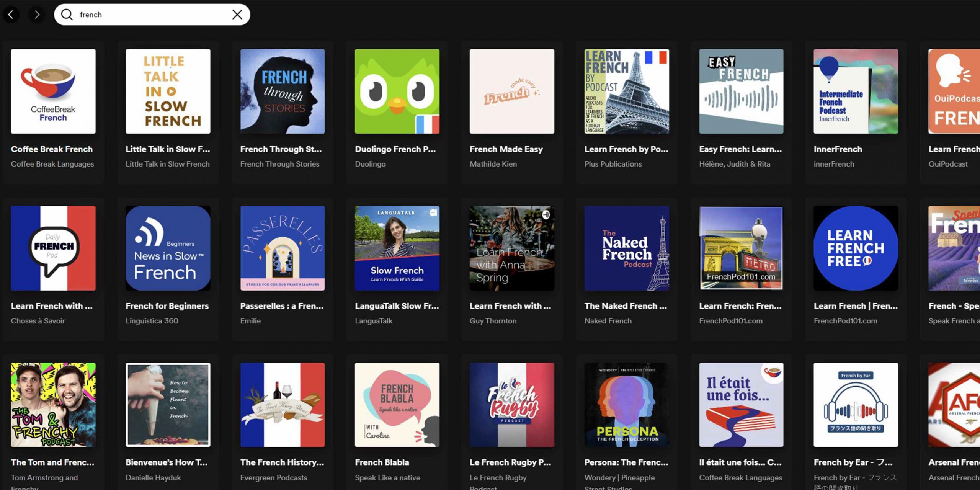This screenshot has height=490, width=980.
Task: Select publisher text 'Hélène, Judith & Rita'
Action: pos(735,164)
